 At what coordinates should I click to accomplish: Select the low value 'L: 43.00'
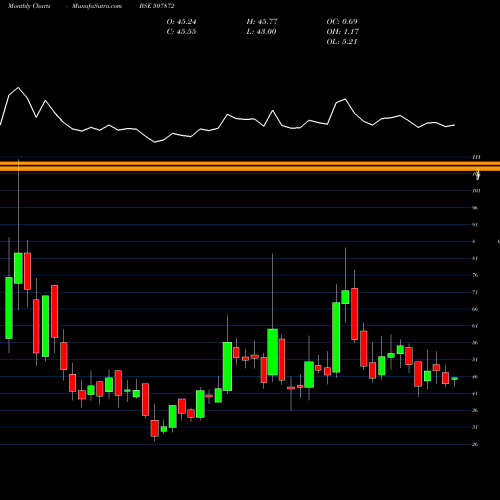click(x=262, y=32)
